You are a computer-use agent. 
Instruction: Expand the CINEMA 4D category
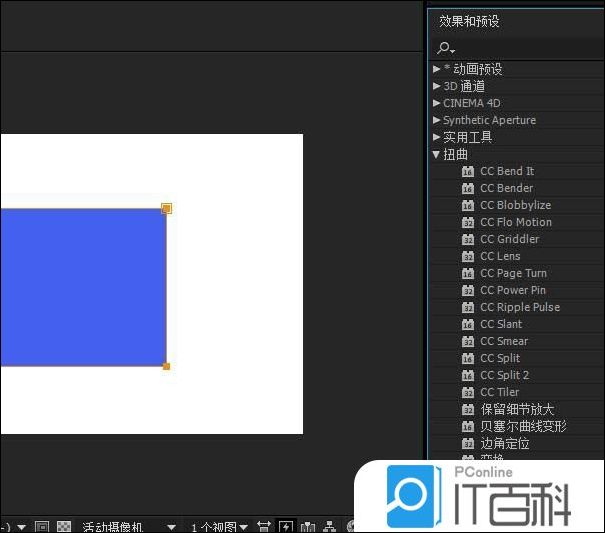[437, 103]
